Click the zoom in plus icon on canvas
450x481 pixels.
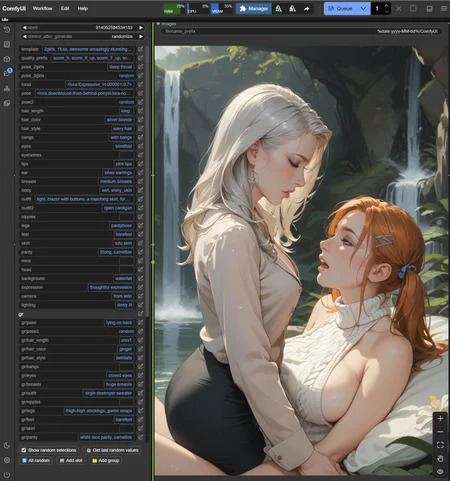[x=440, y=419]
